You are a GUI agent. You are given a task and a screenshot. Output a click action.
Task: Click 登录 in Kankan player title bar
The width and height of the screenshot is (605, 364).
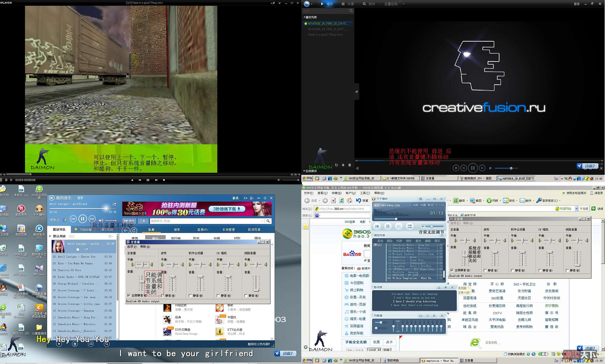(x=577, y=4)
